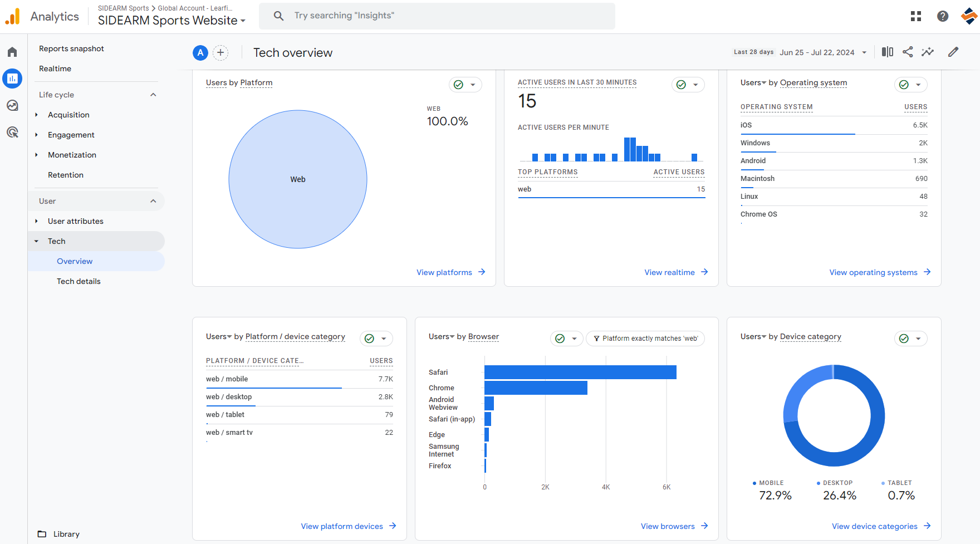Image resolution: width=980 pixels, height=544 pixels.
Task: Click the search magnifier icon
Action: pyautogui.click(x=278, y=16)
